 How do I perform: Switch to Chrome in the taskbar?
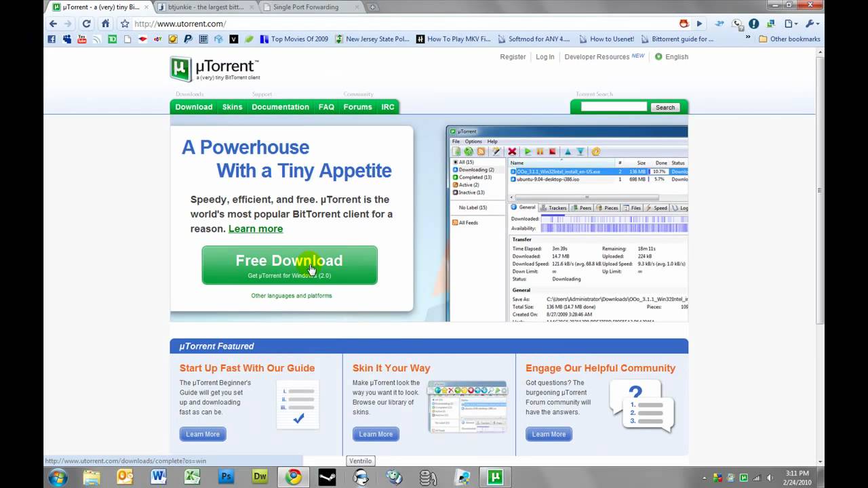294,477
